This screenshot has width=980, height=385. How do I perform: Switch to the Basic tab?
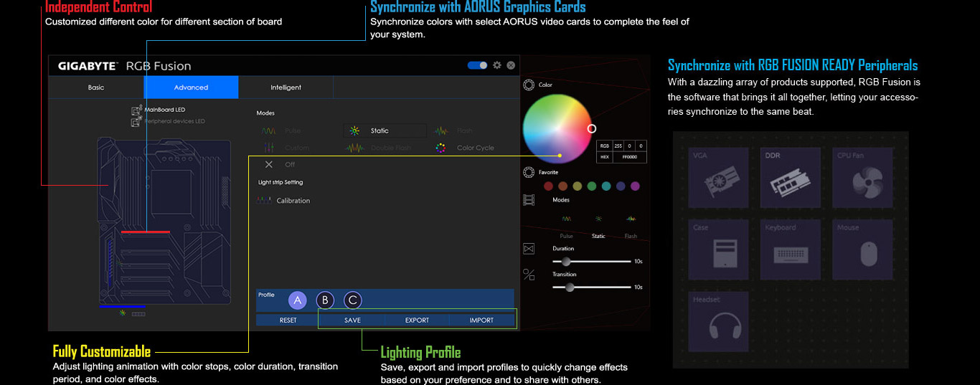96,87
